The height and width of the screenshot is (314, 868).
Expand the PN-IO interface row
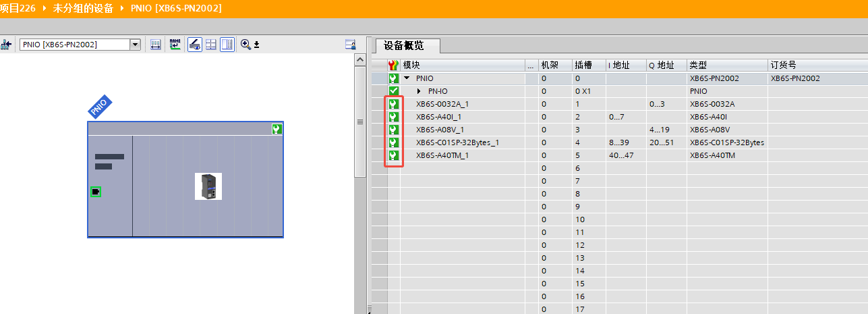click(x=419, y=91)
